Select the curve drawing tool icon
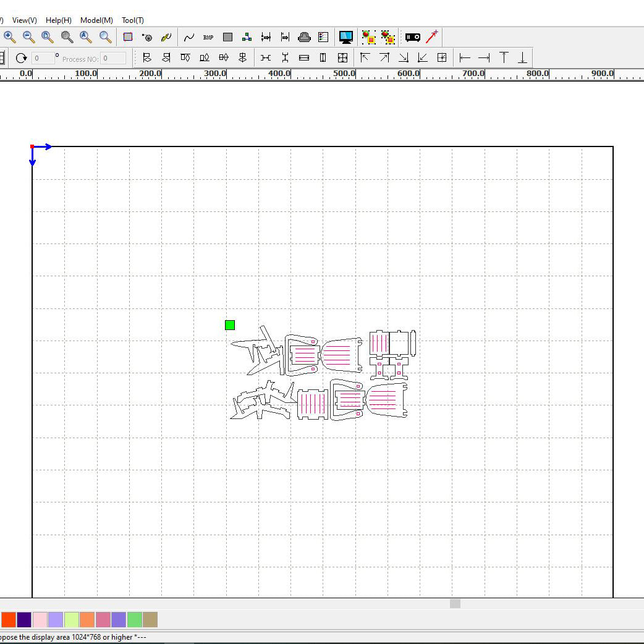644x644 pixels. click(189, 37)
